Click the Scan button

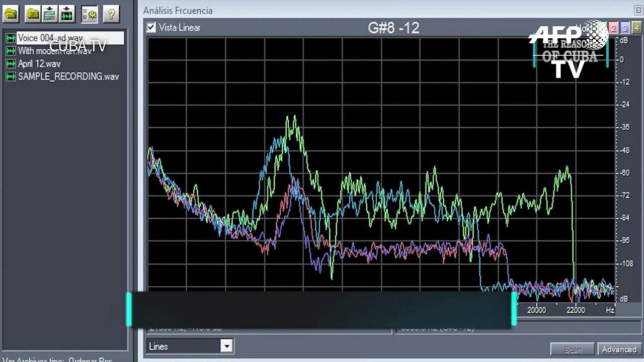573,349
